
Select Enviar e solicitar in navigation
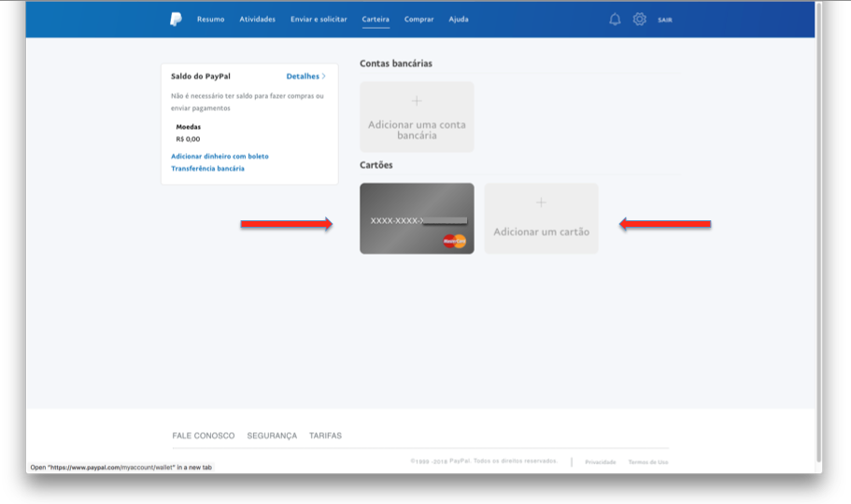click(319, 19)
